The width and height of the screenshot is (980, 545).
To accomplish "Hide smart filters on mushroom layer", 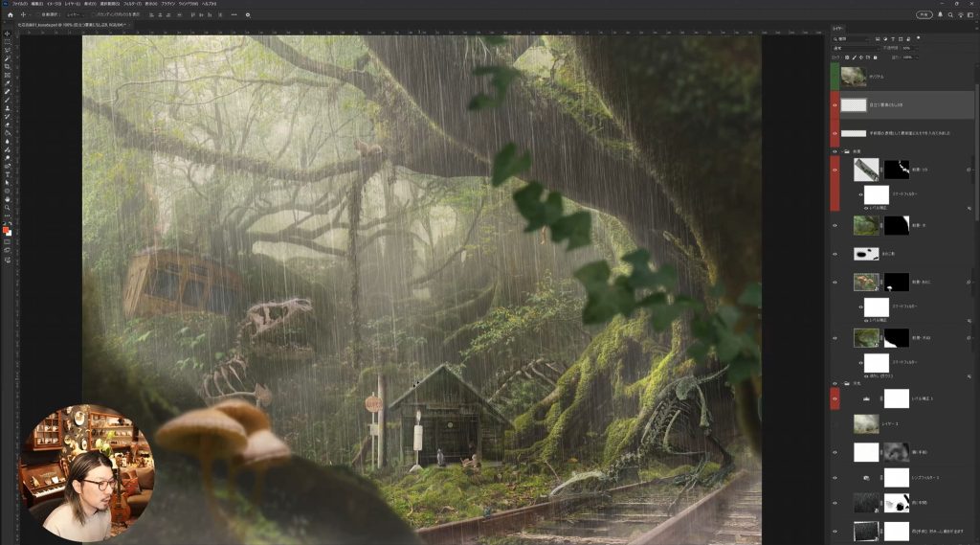I will coord(860,307).
